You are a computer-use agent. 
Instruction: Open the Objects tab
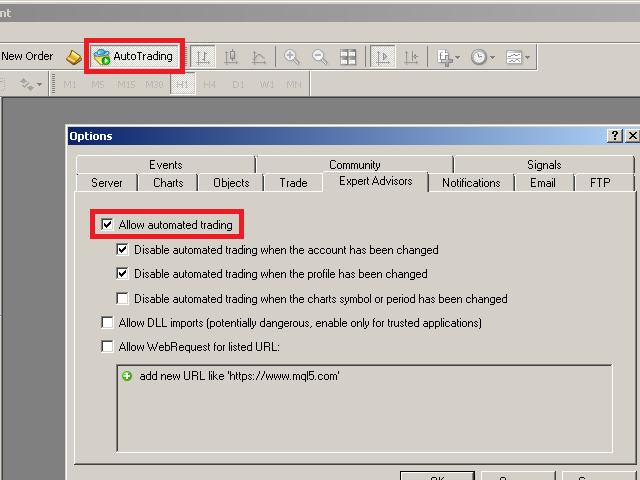point(231,182)
